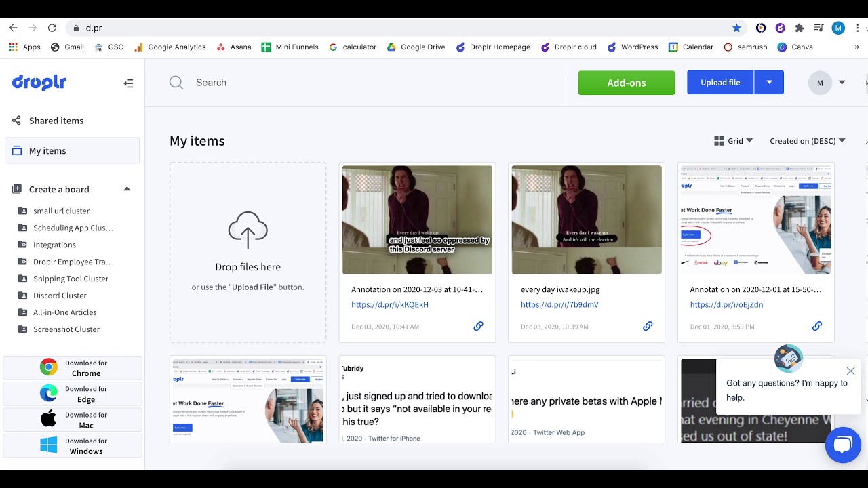
Task: Open the Chrome extensions puzzle icon
Action: (800, 28)
